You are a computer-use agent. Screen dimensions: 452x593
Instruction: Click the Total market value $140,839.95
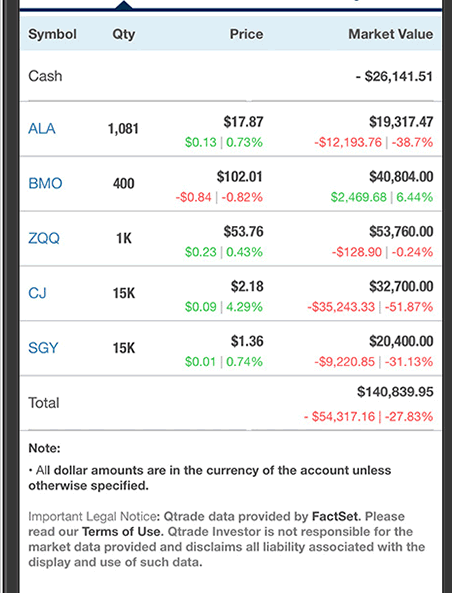tap(395, 392)
